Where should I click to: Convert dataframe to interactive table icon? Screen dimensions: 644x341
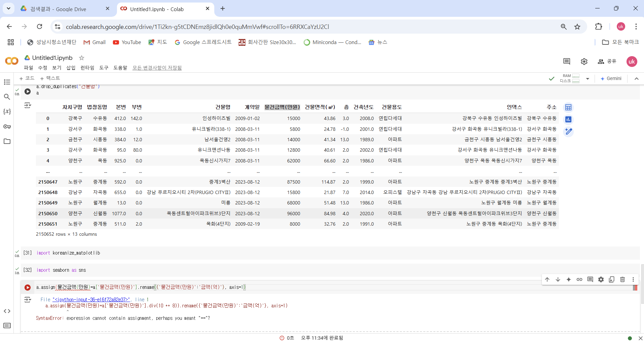pyautogui.click(x=568, y=107)
